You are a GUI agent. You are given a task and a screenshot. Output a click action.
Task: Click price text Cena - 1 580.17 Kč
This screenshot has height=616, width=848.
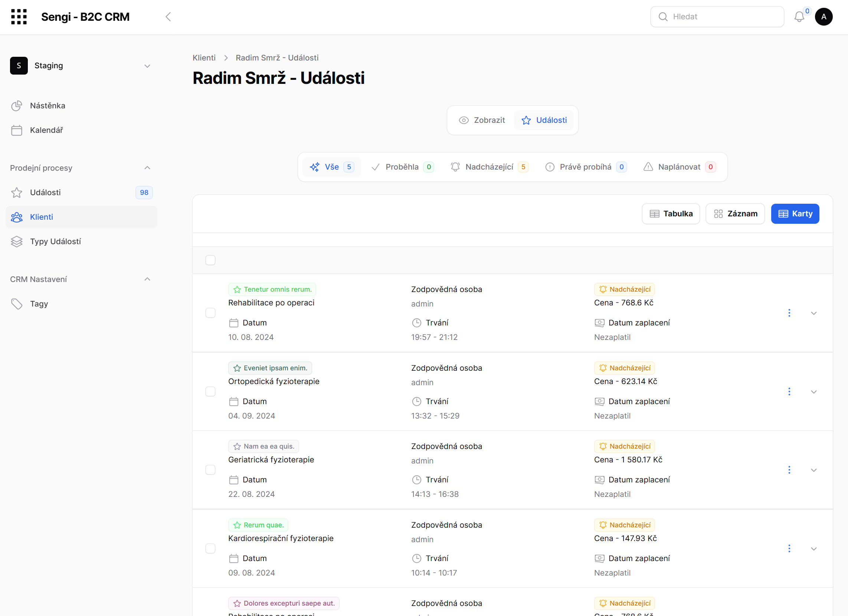[x=628, y=460]
